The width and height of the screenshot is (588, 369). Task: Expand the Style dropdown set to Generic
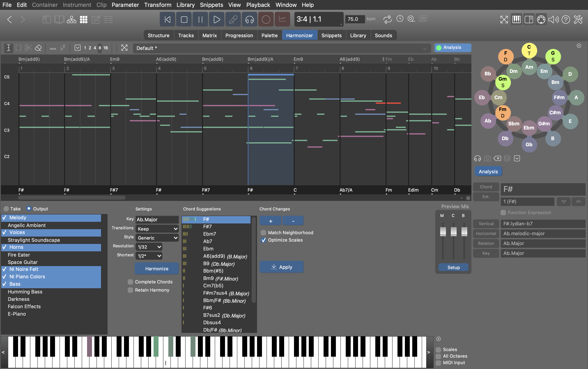157,238
